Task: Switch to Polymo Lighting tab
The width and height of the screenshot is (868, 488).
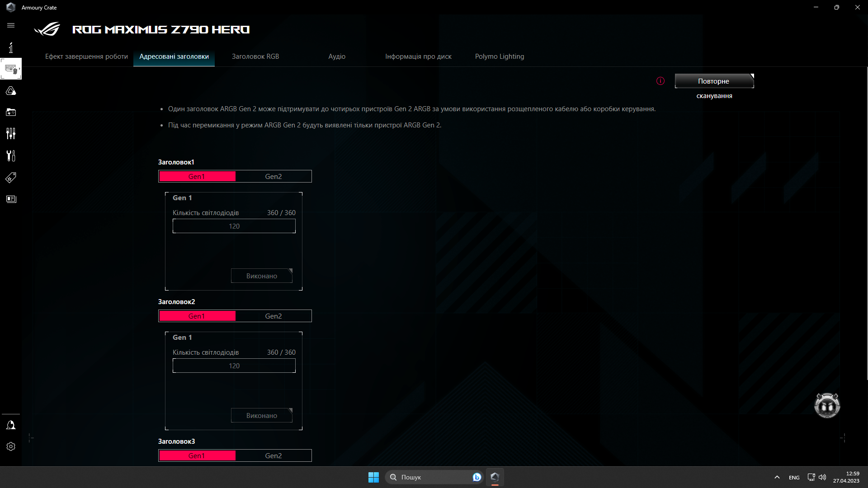Action: tap(500, 56)
